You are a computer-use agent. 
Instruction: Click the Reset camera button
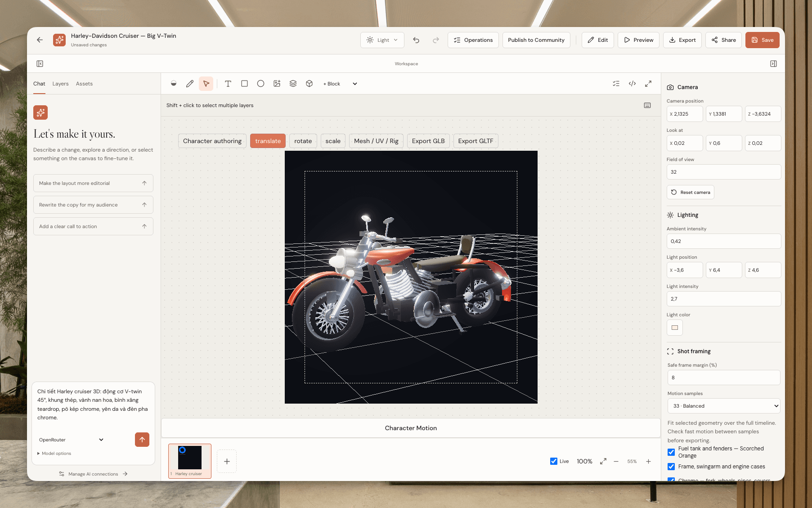click(x=691, y=192)
